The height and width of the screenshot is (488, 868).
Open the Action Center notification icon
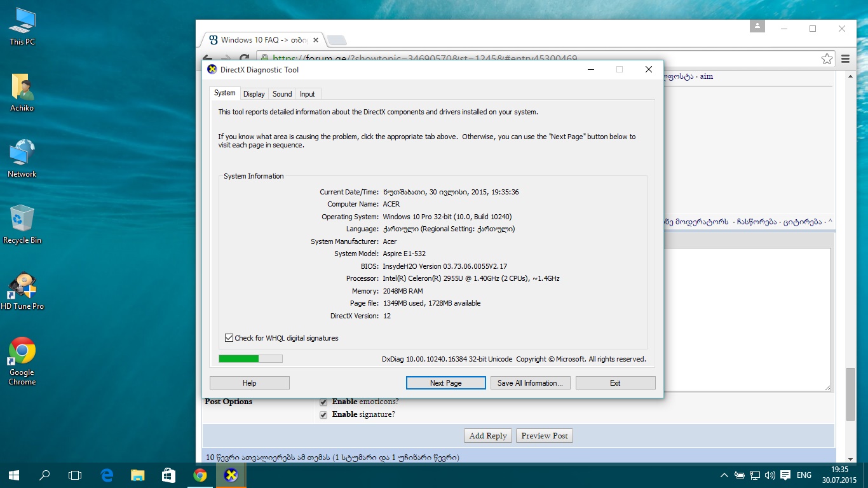point(785,475)
